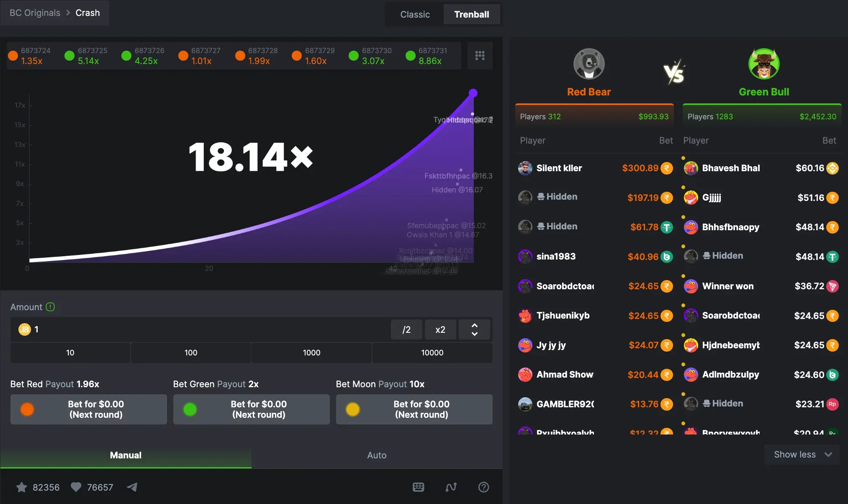The image size is (848, 504).
Task: Open round 6873724 result 1.35x
Action: [x=29, y=56]
